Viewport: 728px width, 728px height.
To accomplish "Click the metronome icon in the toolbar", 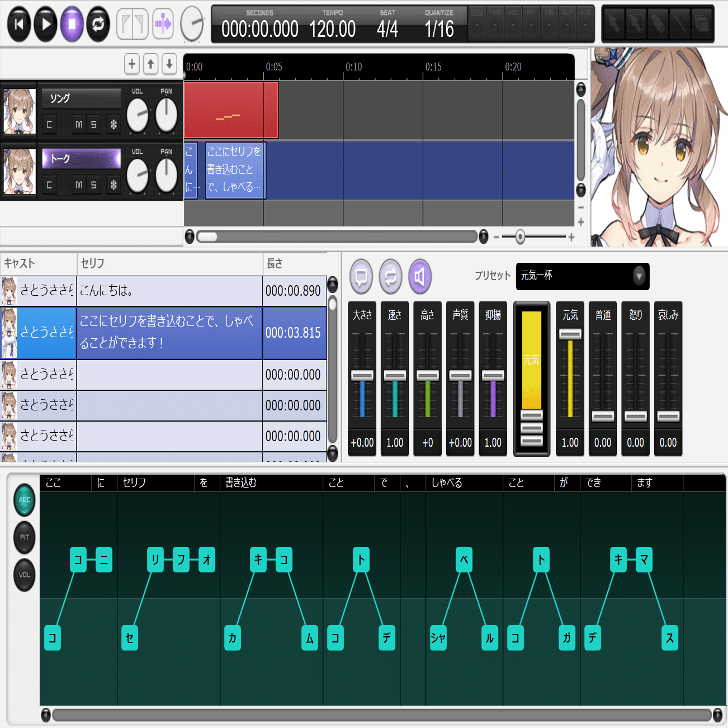I will point(133,24).
